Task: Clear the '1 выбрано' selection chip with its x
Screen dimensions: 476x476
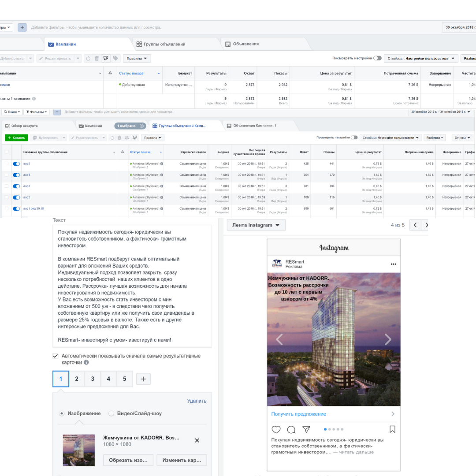Action: (142, 126)
